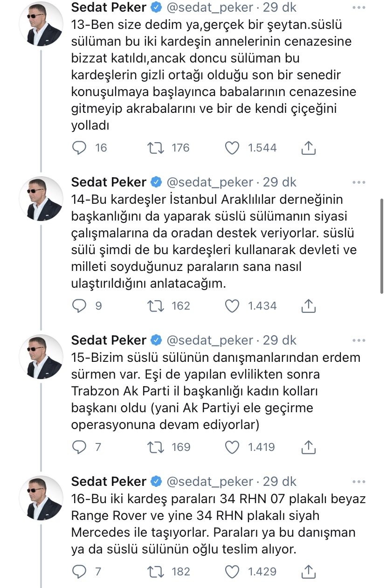Share tweet 13 about the funeral

coord(308,147)
